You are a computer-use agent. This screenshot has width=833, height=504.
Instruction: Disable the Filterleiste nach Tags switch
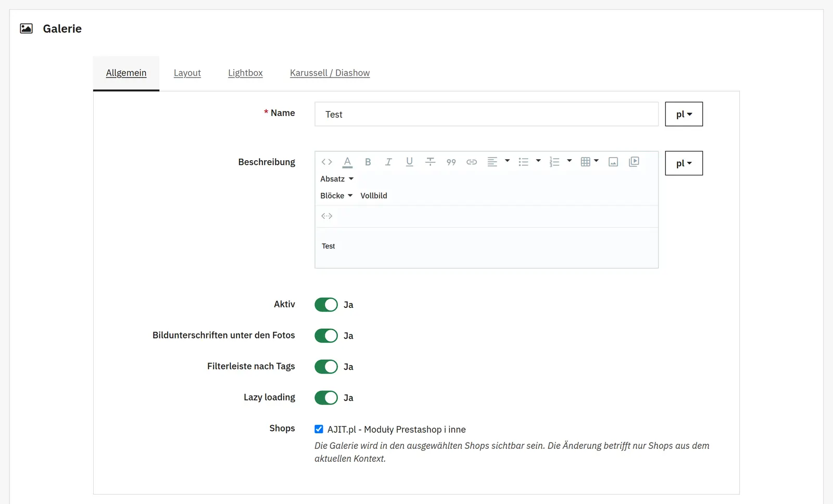326,367
